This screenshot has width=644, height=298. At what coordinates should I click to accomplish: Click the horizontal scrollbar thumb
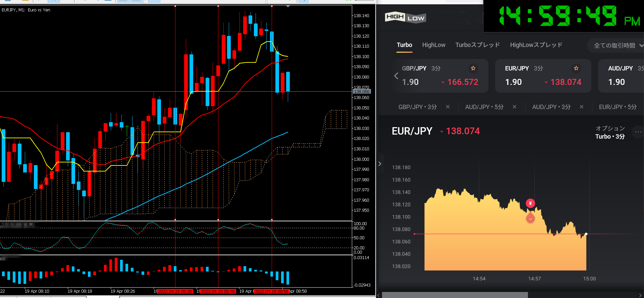tap(454, 295)
